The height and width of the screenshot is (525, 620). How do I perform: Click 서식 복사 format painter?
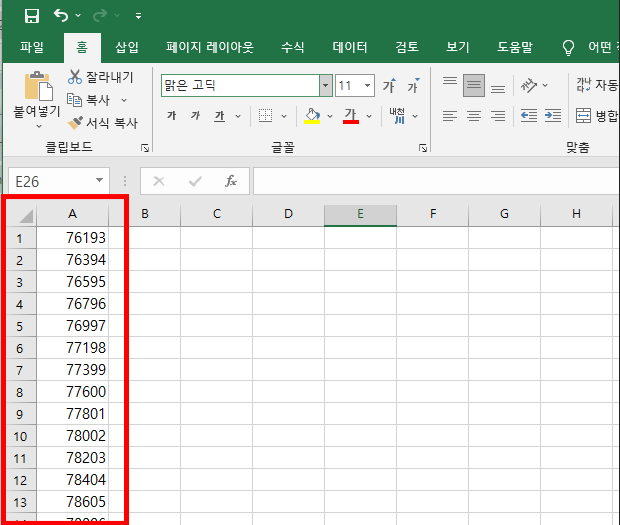[102, 123]
